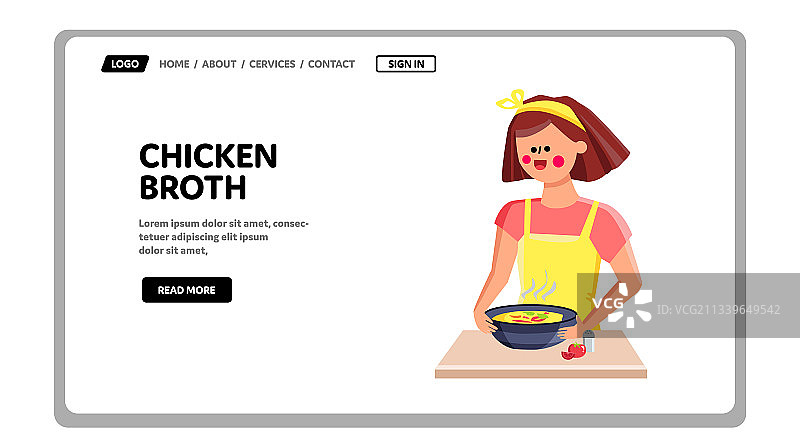
Task: Click the Lorem ipsum description paragraph
Action: click(x=223, y=237)
